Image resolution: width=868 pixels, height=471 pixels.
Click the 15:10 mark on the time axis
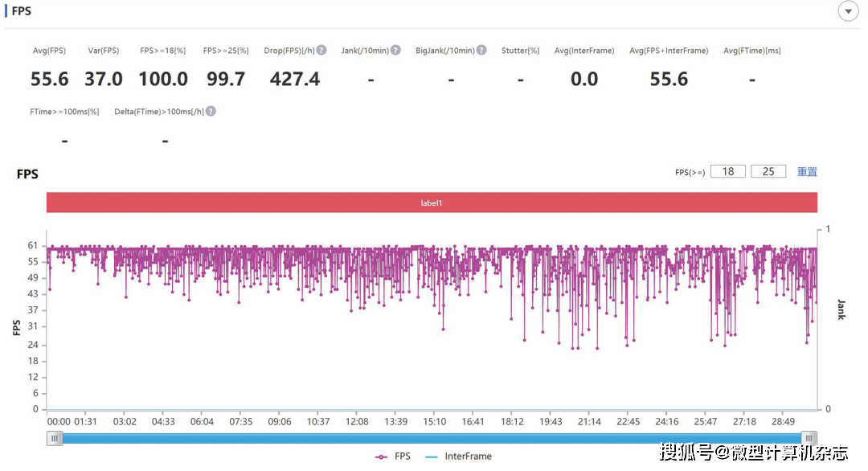click(435, 422)
